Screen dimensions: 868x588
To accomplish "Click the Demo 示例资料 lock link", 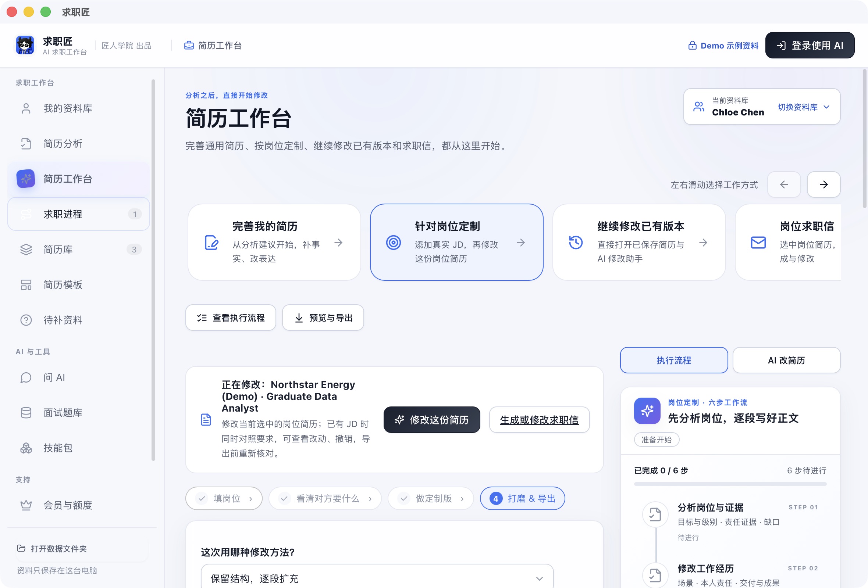I will [x=723, y=46].
